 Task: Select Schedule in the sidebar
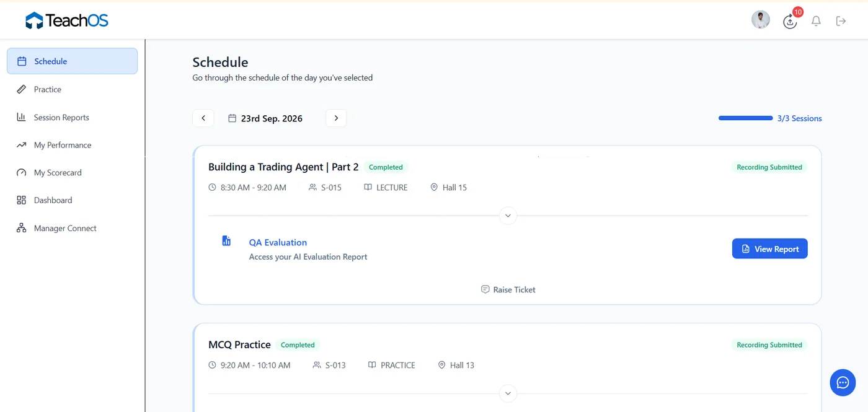coord(72,61)
